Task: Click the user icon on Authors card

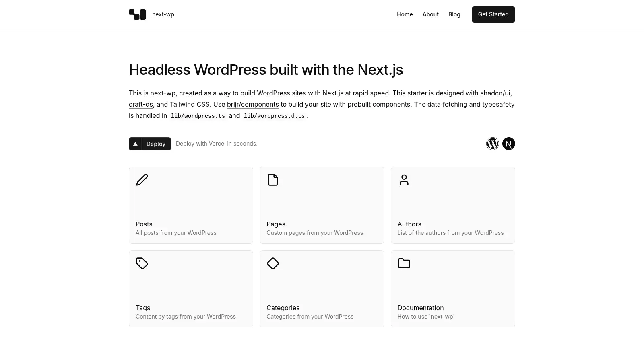Action: [404, 180]
